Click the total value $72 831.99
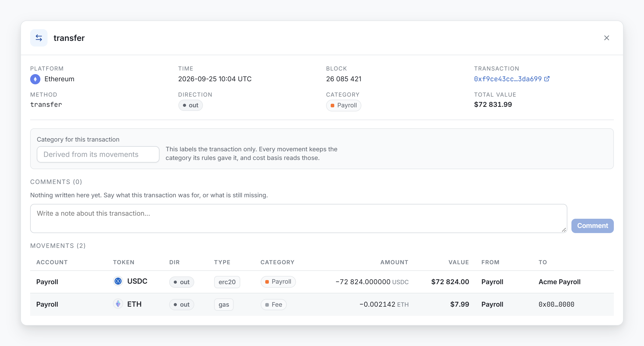 pyautogui.click(x=493, y=104)
